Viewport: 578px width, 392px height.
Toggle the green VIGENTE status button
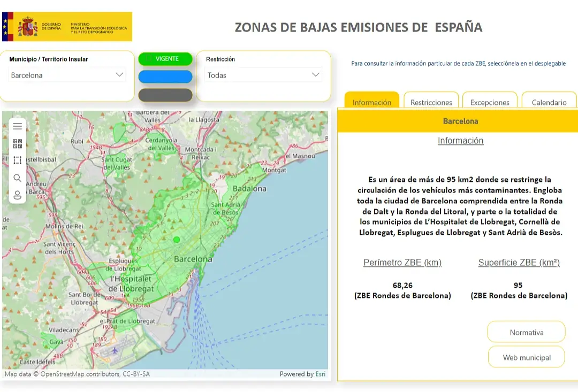pyautogui.click(x=165, y=59)
